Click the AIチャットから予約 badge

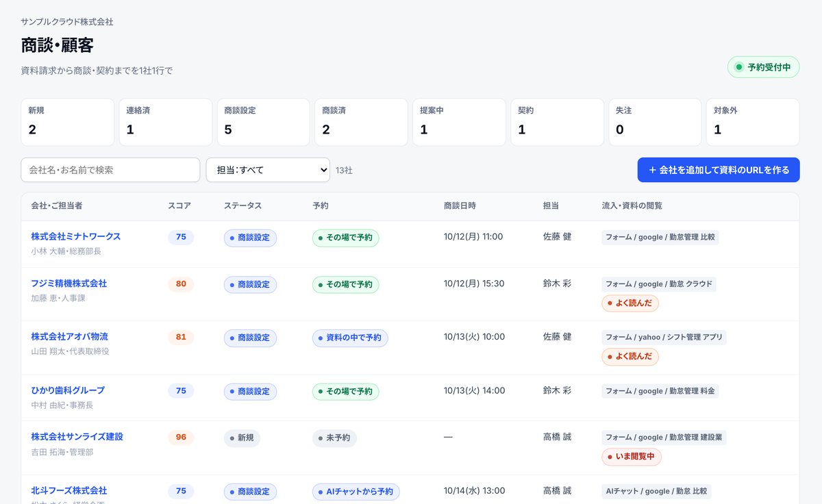click(x=356, y=492)
